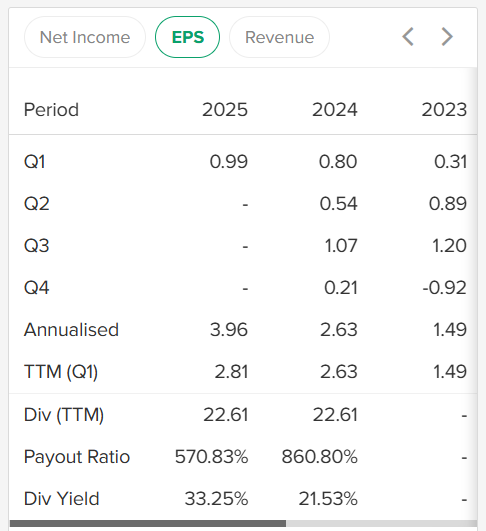486x531 pixels.
Task: Click the Q1 2025 value 0.99
Action: [229, 162]
